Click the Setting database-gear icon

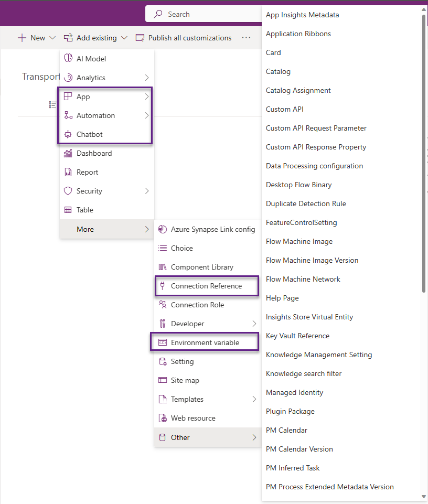(163, 361)
